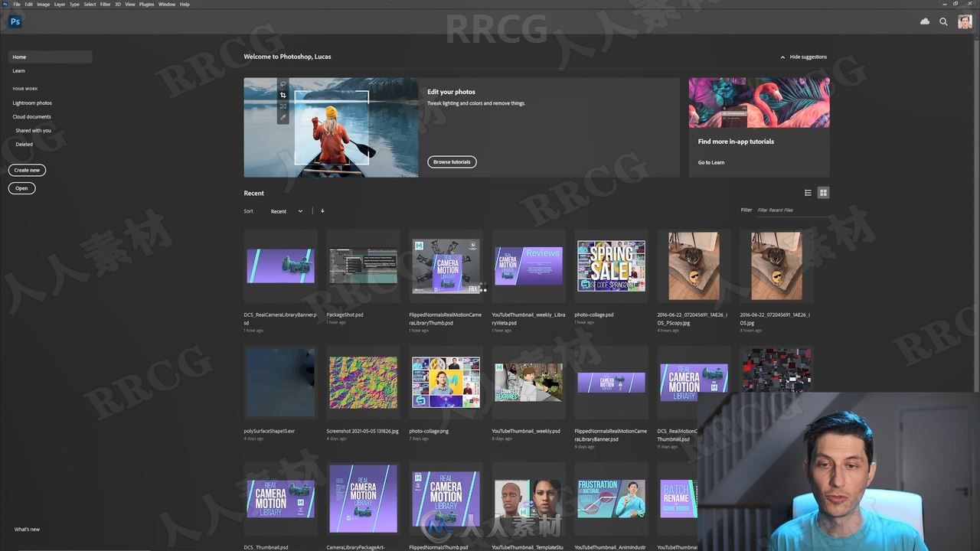Open 2016-06-22_072045691_1AE26_iOS_PScopy.jpg thumbnail
Viewport: 980px width, 551px height.
click(694, 266)
